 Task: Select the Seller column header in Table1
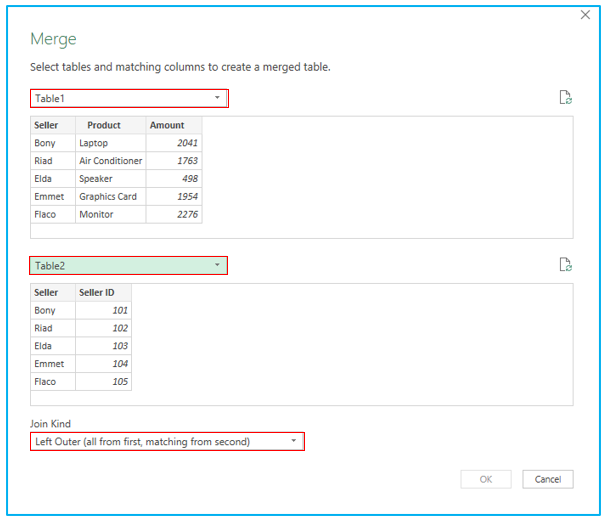pyautogui.click(x=53, y=125)
